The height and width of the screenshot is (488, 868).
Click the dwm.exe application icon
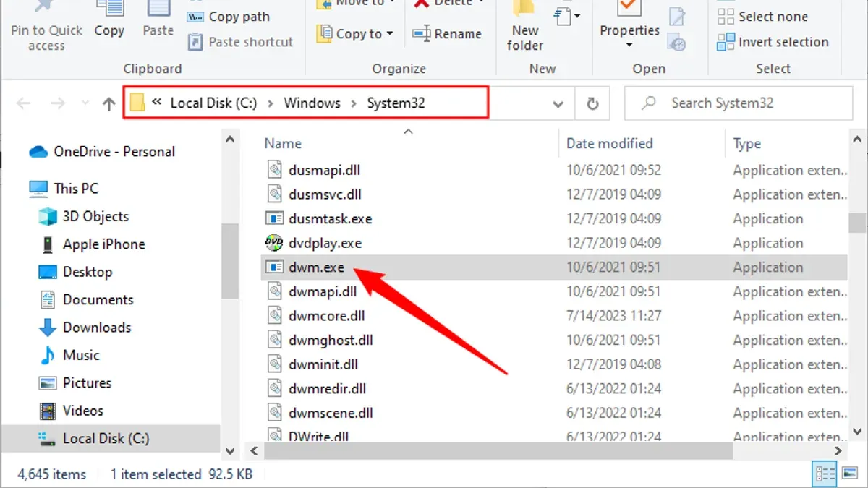pos(274,267)
